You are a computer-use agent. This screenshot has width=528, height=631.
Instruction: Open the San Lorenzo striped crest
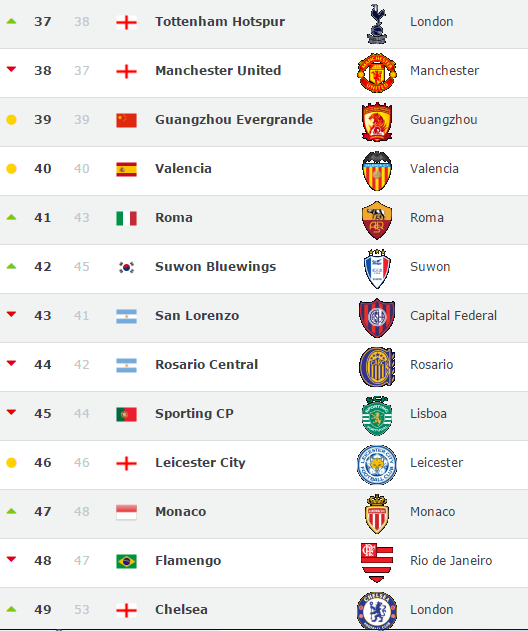click(x=377, y=318)
